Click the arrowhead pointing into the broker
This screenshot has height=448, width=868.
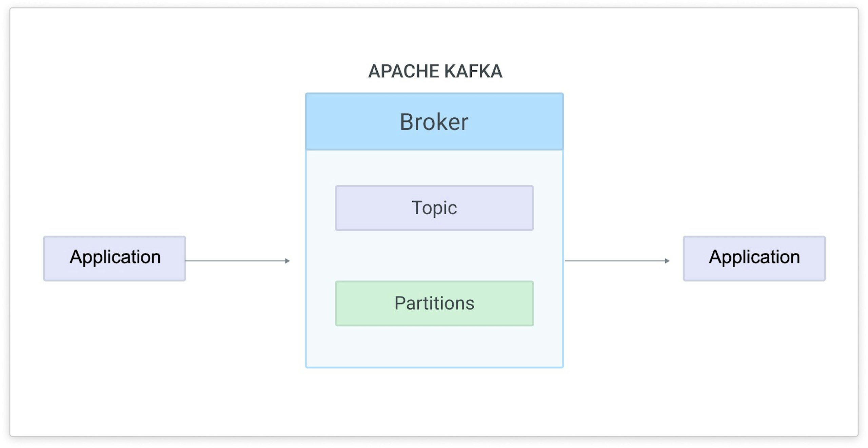click(288, 261)
